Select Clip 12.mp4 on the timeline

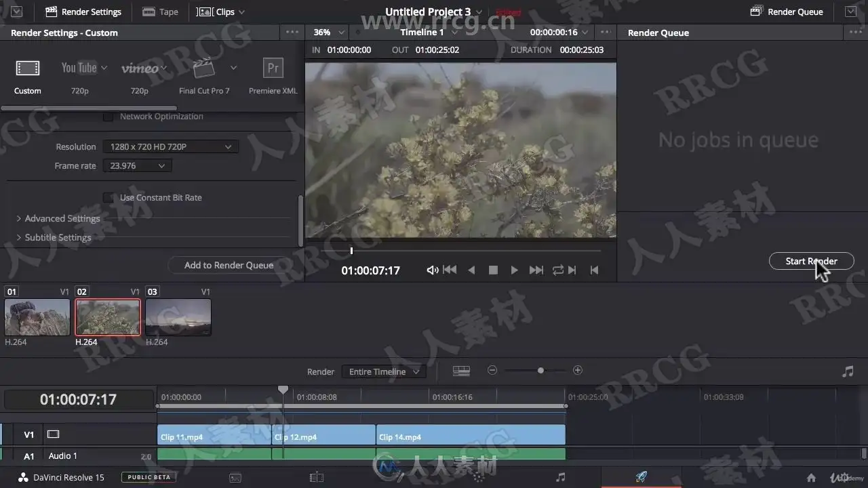tap(324, 435)
